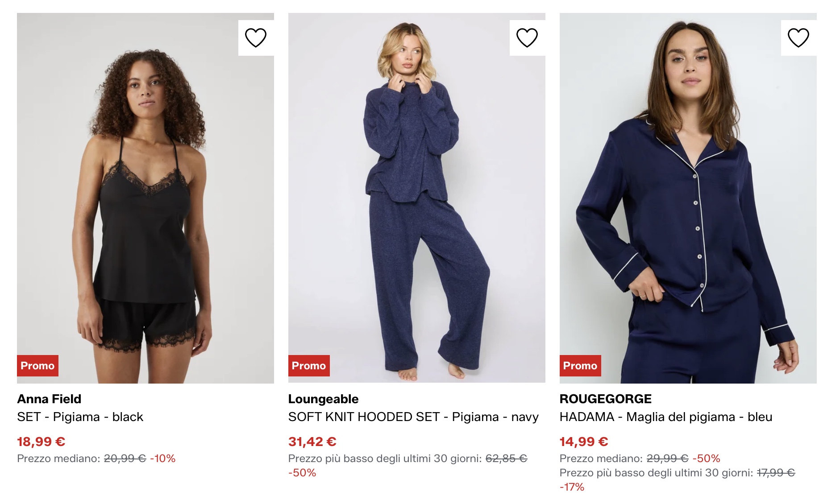Click the Promo badge on the black pigiama

coord(38,366)
